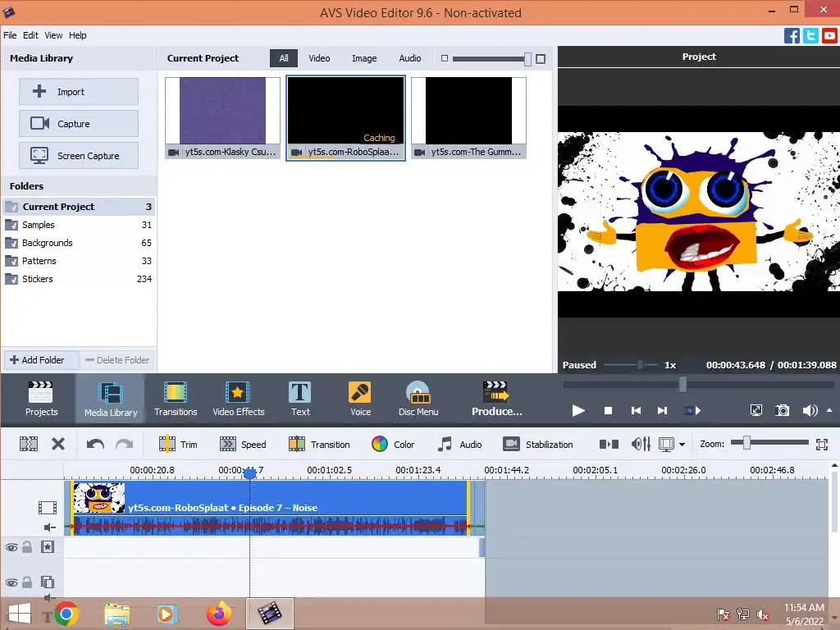Open full screen preview
The width and height of the screenshot is (840, 630).
click(x=756, y=411)
